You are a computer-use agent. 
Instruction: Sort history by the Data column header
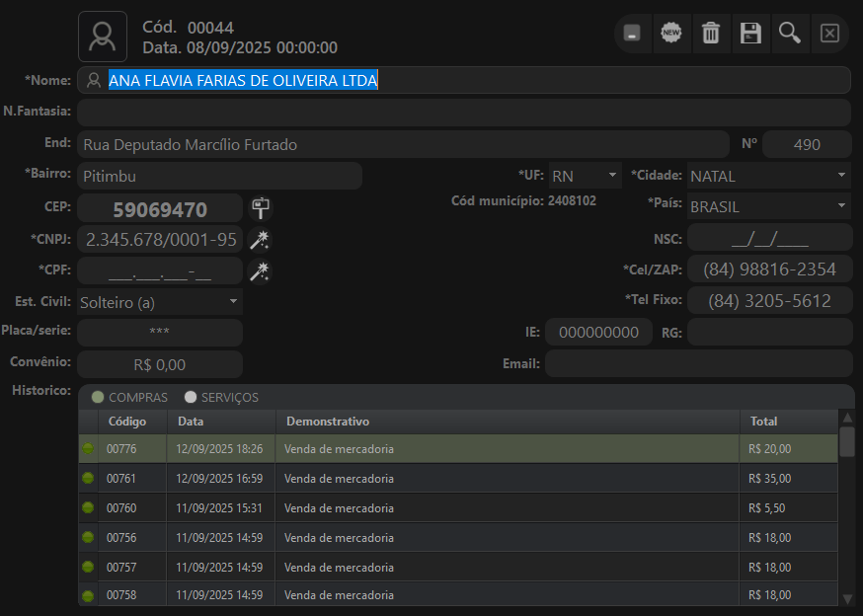(x=192, y=422)
